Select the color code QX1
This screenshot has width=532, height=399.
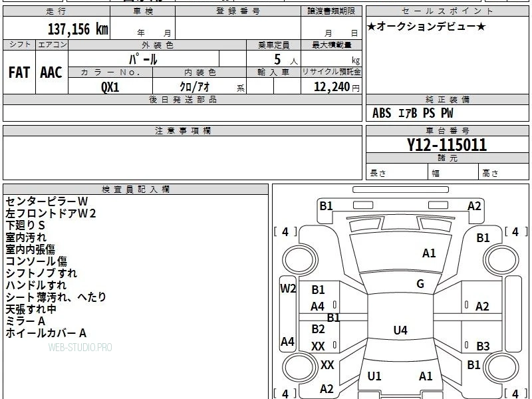coord(110,87)
